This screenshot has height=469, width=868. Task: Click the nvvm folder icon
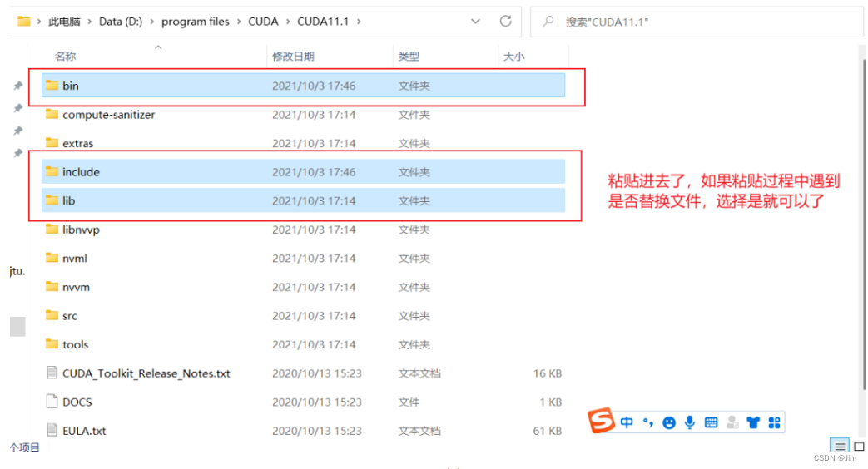[x=52, y=287]
